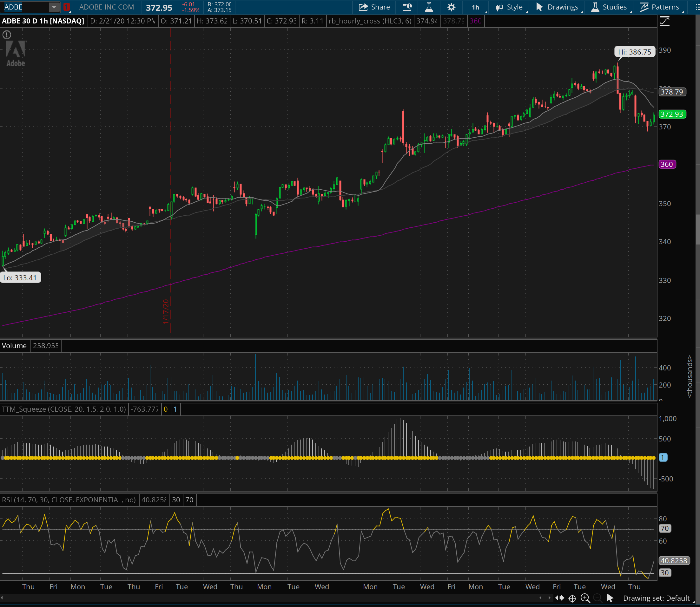Click the zoom out magnifier icon
700x607 pixels.
(598, 598)
